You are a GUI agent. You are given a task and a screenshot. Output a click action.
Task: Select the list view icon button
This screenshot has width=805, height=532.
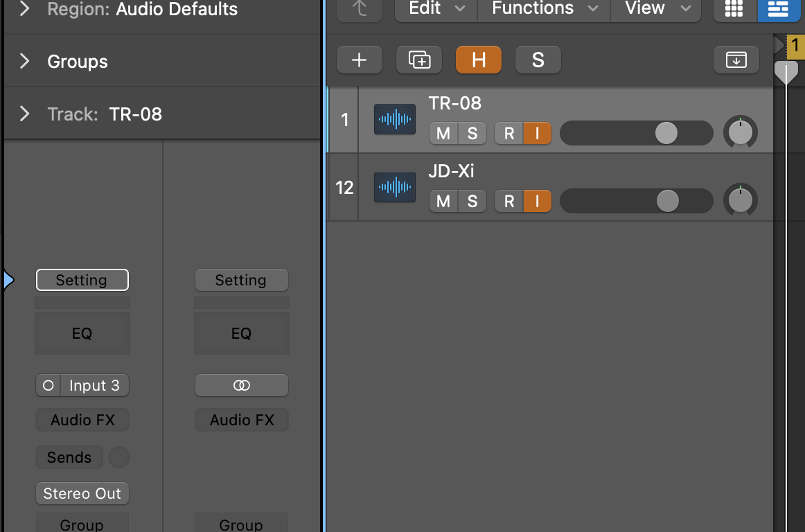(x=778, y=9)
